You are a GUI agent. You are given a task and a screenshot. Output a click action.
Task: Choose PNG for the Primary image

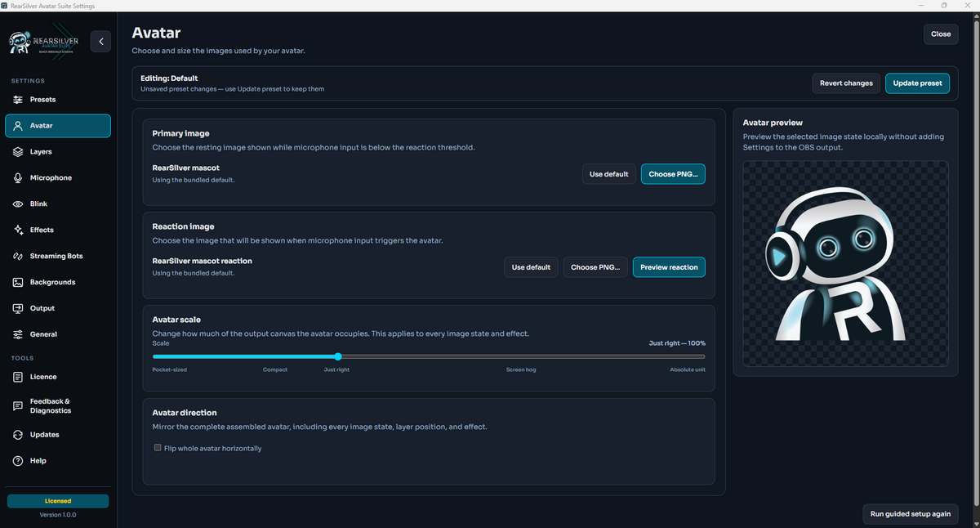673,174
